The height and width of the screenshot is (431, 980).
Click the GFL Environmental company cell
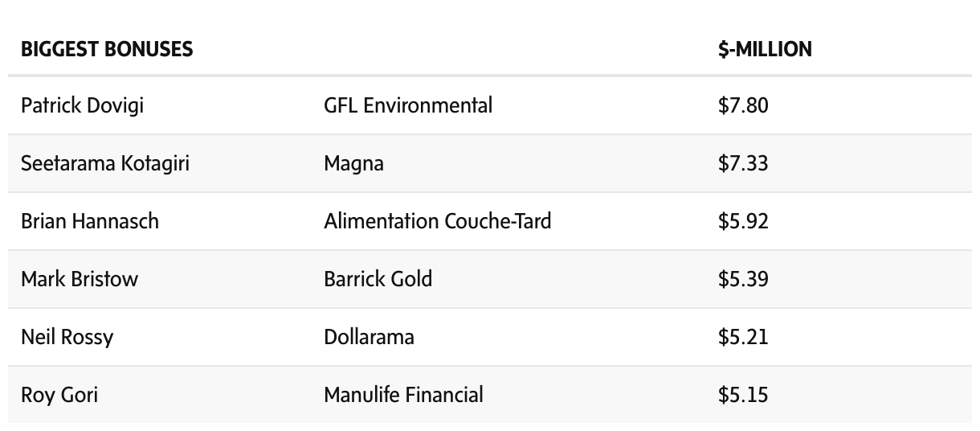point(408,105)
